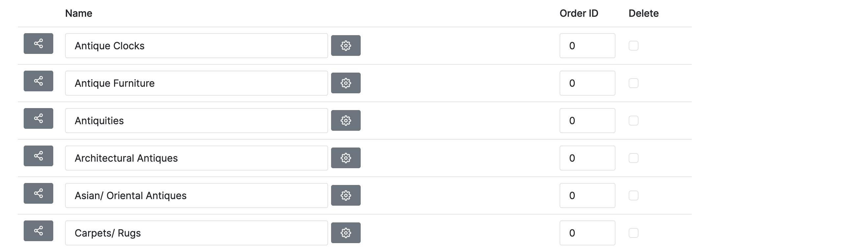The width and height of the screenshot is (868, 251).
Task: Tick the Delete checkbox for Antiquities
Action: pyautogui.click(x=634, y=120)
